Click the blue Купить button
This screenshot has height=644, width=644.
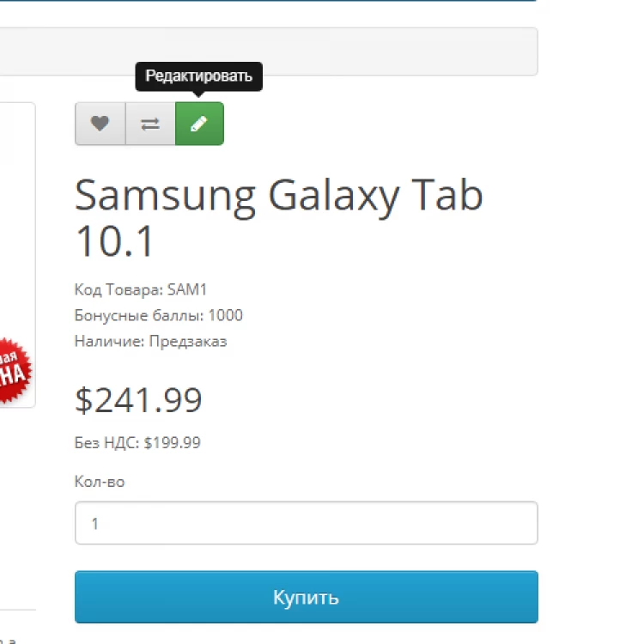click(x=307, y=597)
